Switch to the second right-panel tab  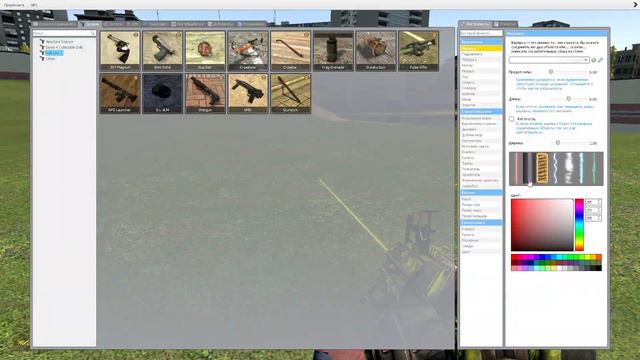(x=505, y=24)
